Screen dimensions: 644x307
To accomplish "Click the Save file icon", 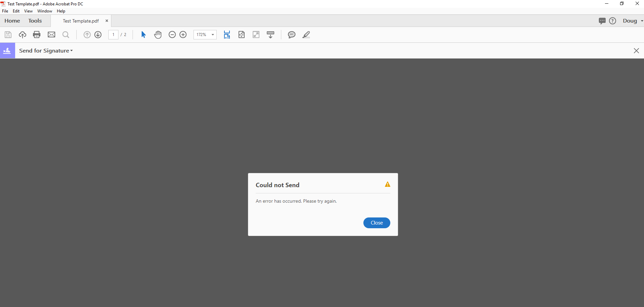I will click(x=8, y=35).
